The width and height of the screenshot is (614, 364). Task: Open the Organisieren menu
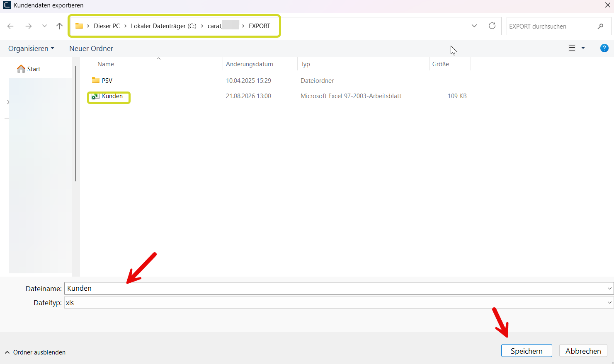(31, 48)
